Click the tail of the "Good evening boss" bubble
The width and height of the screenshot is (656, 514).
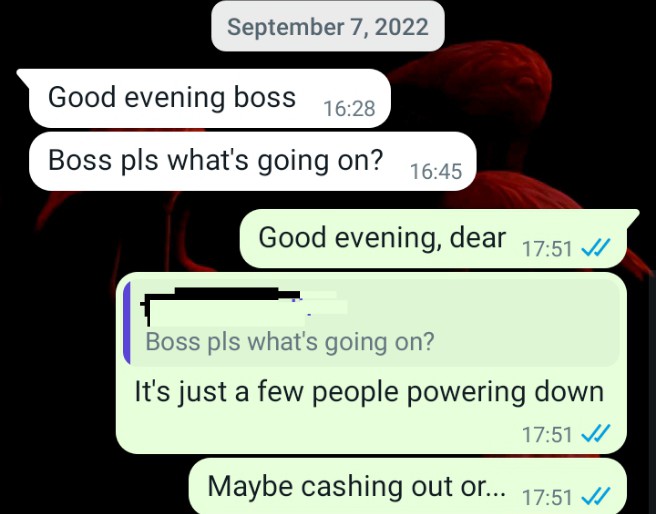23,77
